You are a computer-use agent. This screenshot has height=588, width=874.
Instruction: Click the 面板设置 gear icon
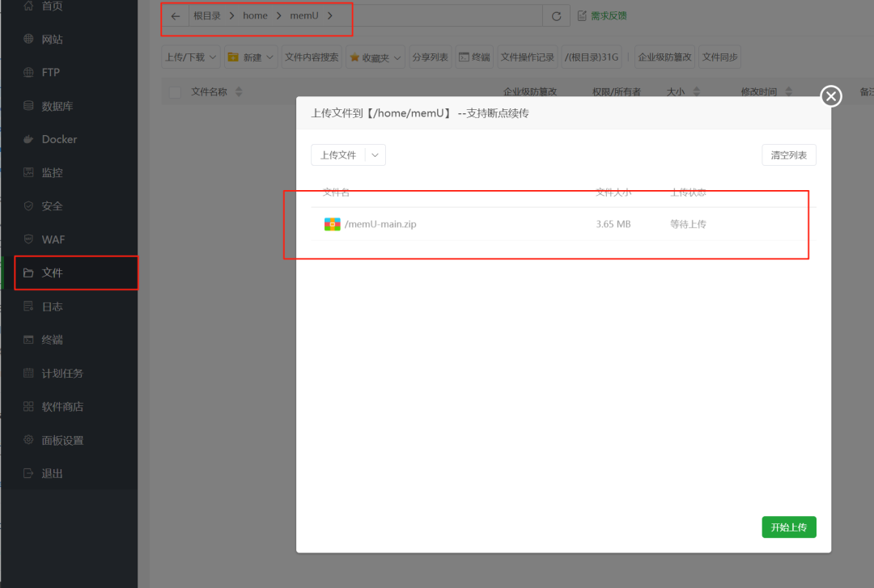(x=28, y=440)
